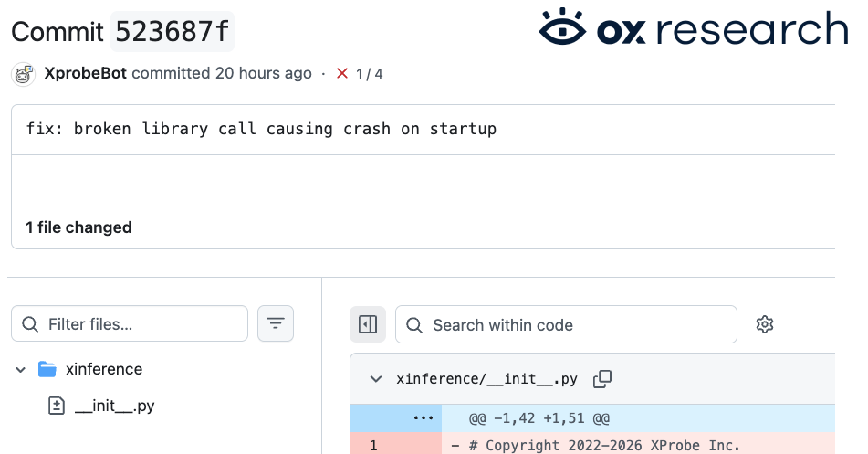Collapse the xinference folder in file tree

(20, 370)
